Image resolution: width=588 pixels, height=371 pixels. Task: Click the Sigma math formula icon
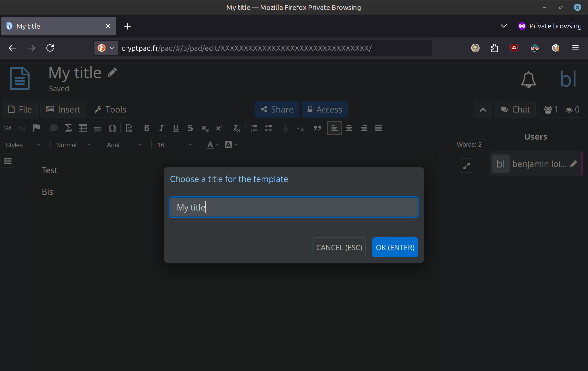[x=68, y=128]
